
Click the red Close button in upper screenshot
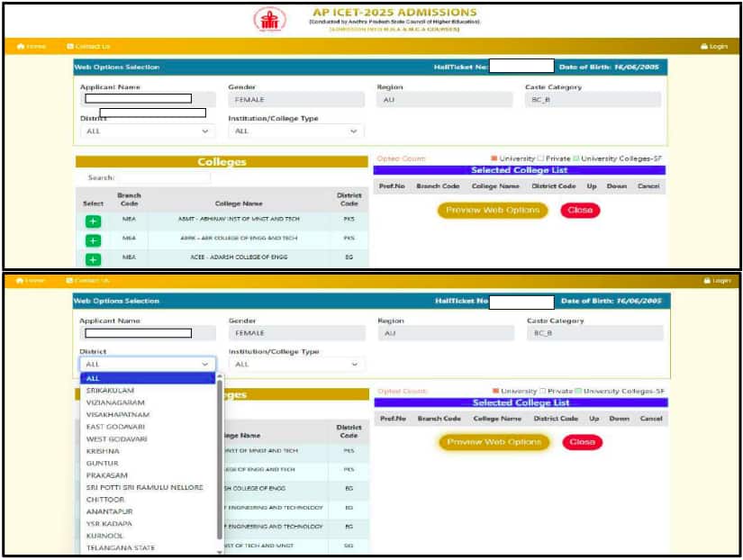(580, 211)
